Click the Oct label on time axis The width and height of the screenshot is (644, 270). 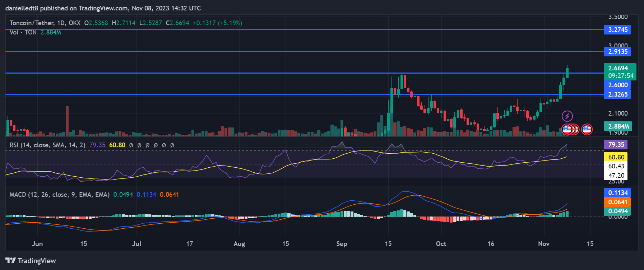[x=441, y=244]
